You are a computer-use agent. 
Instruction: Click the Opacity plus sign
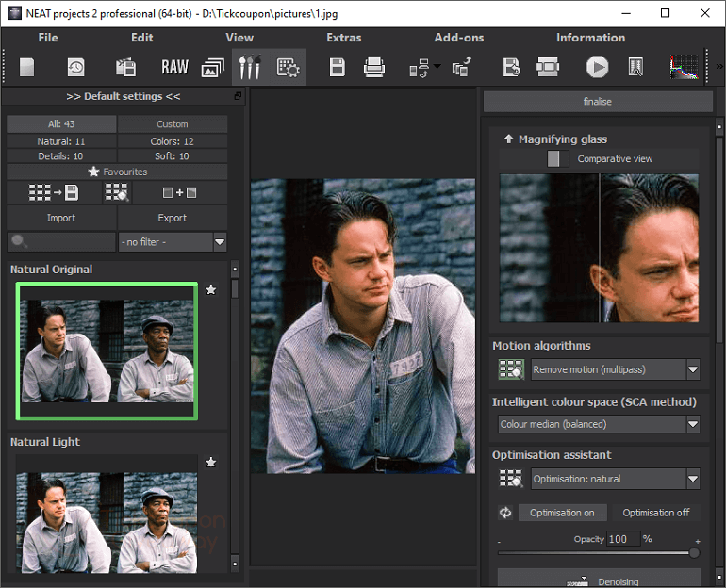coord(698,541)
